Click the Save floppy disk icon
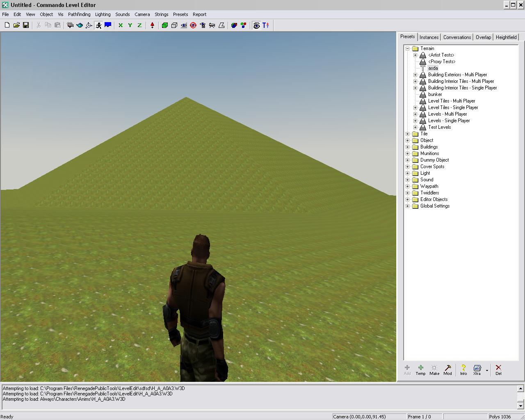The width and height of the screenshot is (525, 420). pyautogui.click(x=26, y=25)
